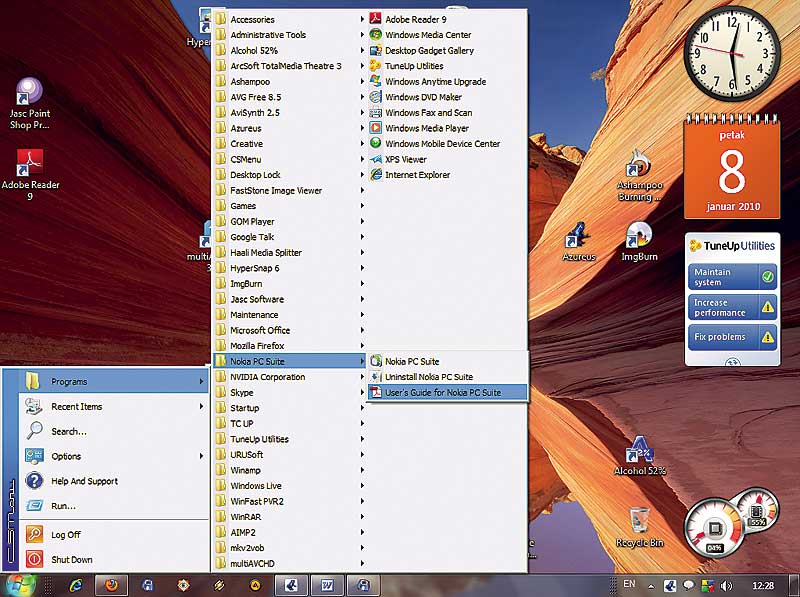Image resolution: width=800 pixels, height=597 pixels.
Task: Click the CPU meter gadget
Action: pyautogui.click(x=715, y=530)
